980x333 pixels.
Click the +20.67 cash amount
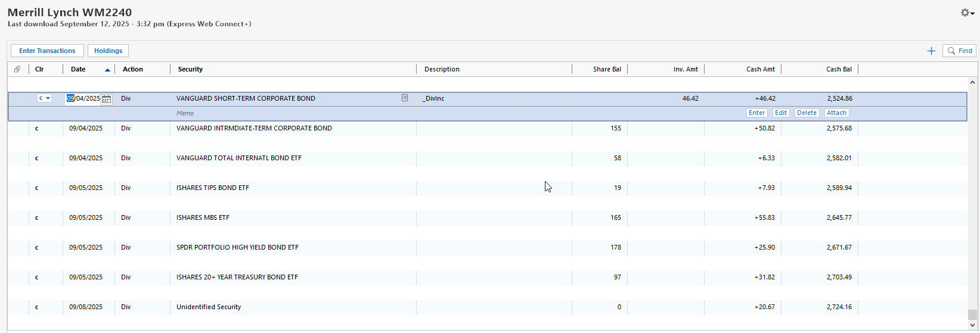pos(764,307)
